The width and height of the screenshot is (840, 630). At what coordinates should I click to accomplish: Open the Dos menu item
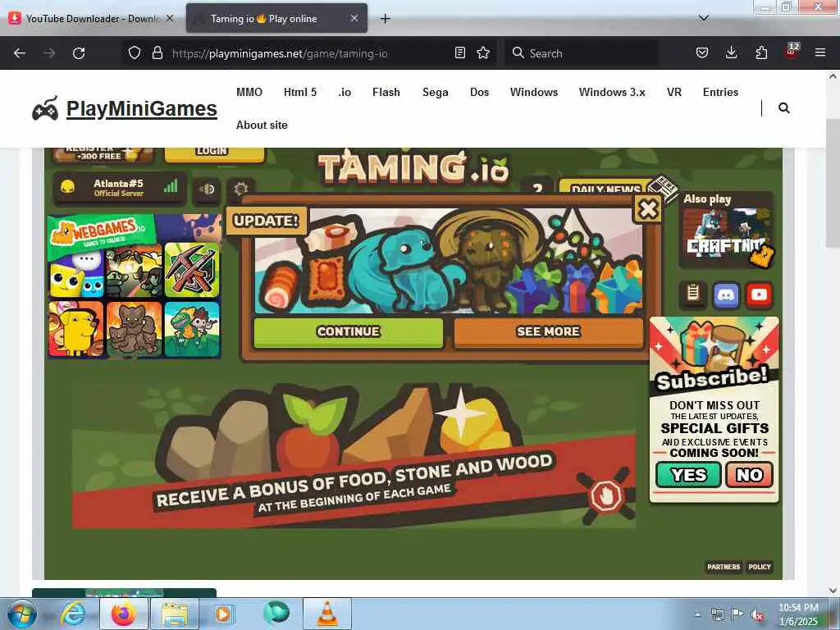point(479,92)
